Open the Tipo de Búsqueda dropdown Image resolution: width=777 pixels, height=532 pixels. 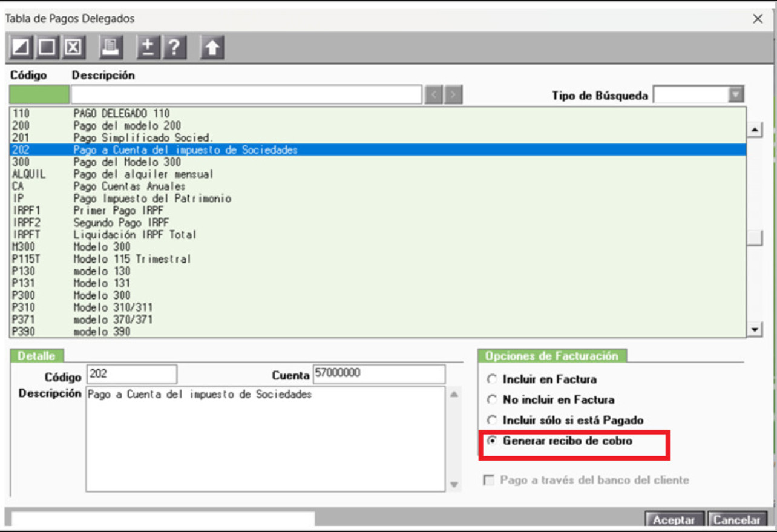pyautogui.click(x=736, y=95)
